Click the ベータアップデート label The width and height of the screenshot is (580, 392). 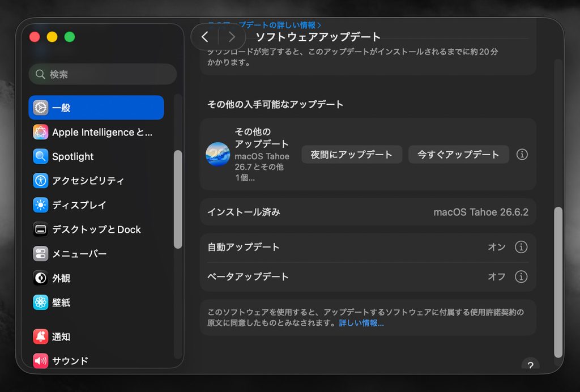248,276
